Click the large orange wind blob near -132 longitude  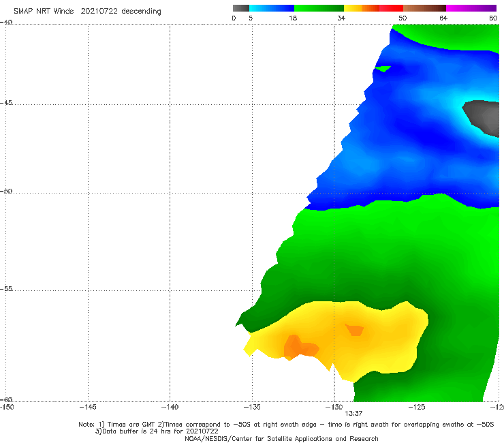(x=300, y=348)
